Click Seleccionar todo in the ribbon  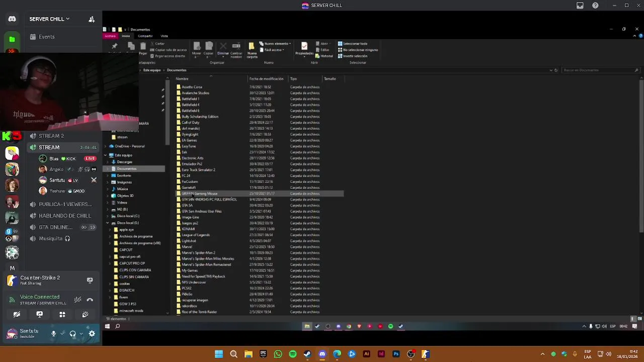click(352, 44)
